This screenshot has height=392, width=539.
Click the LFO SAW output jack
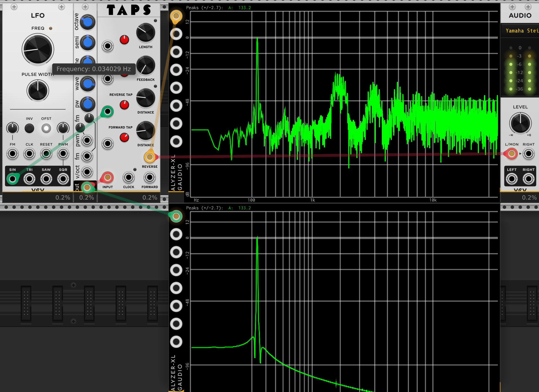point(46,179)
